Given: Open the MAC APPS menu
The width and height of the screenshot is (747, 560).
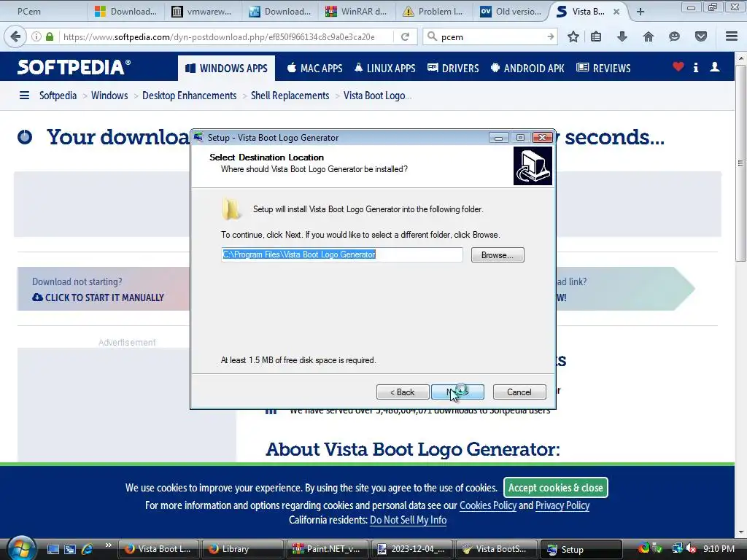Looking at the screenshot, I should point(314,68).
